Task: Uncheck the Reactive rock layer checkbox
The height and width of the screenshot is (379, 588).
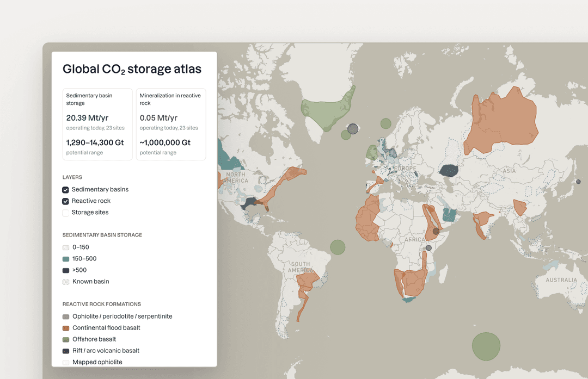Action: tap(66, 201)
